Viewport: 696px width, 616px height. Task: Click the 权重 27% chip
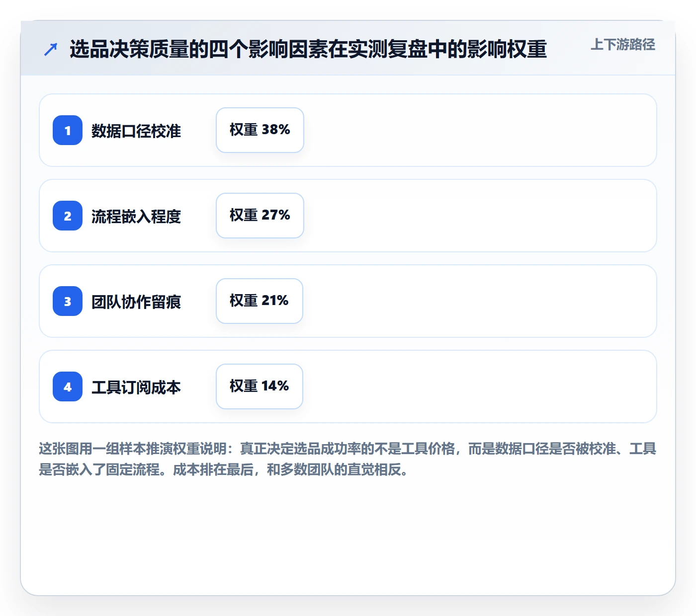pos(260,216)
